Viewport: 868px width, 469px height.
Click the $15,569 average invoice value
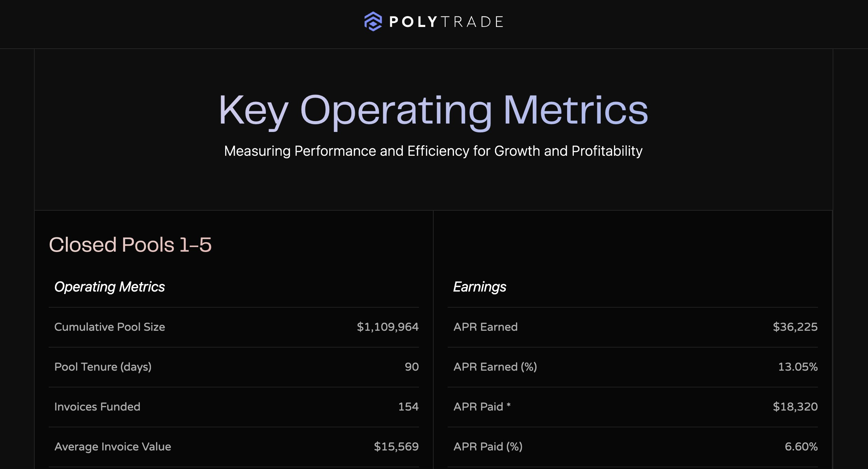click(396, 447)
